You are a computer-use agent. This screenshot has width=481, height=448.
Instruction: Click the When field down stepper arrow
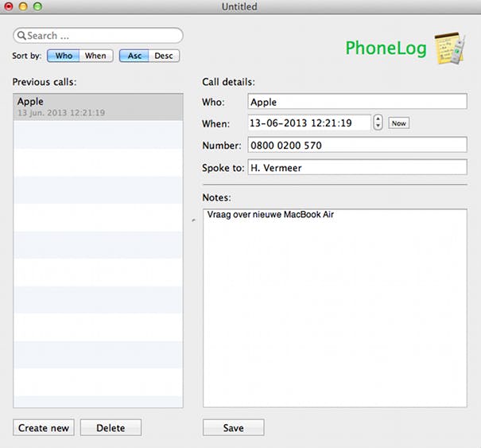(378, 127)
